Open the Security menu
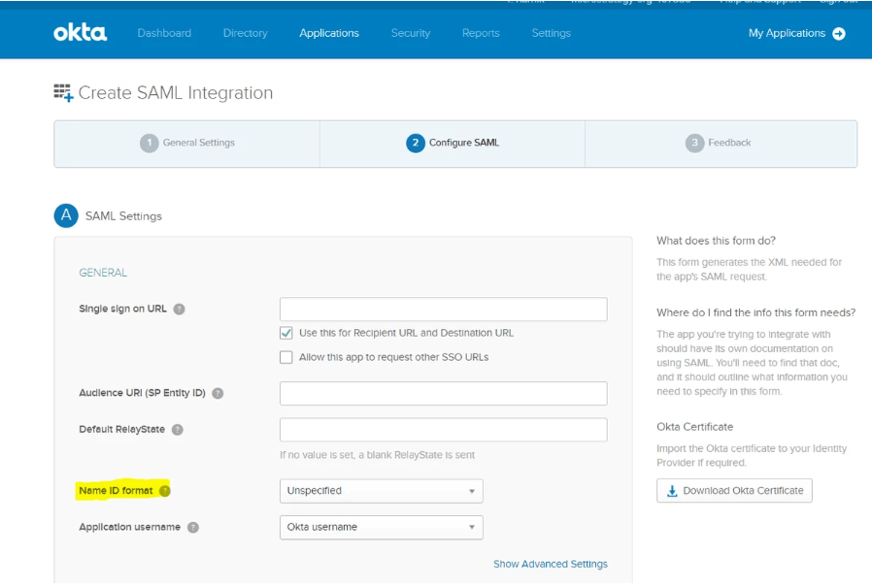The height and width of the screenshot is (588, 872). tap(410, 33)
